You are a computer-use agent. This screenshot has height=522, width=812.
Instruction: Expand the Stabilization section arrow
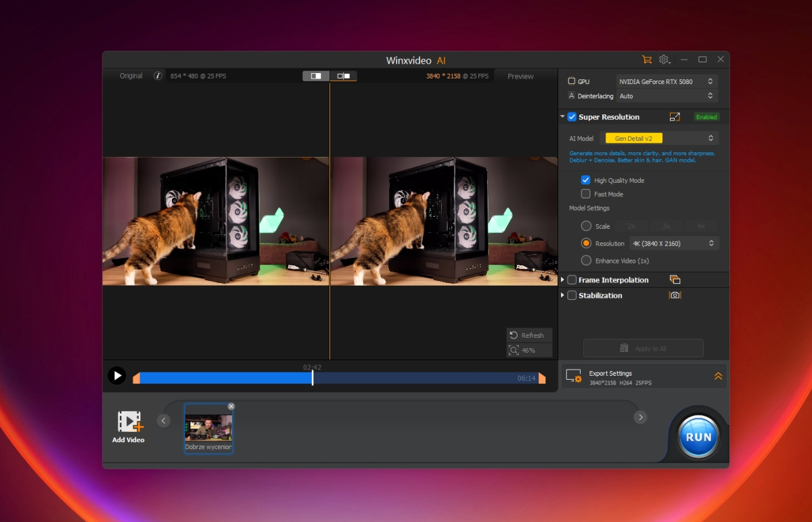(562, 295)
